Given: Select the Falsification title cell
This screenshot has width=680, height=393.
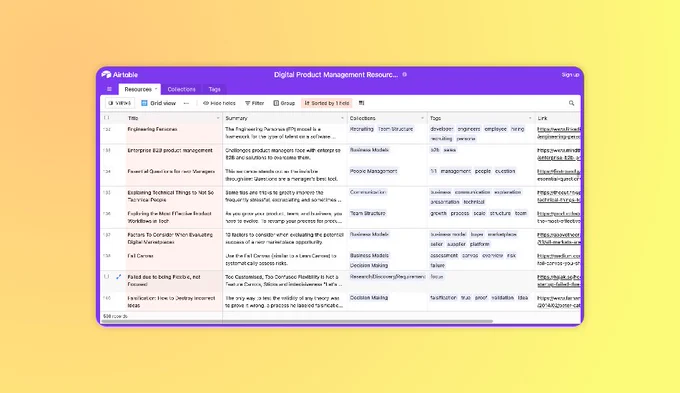Looking at the screenshot, I should pyautogui.click(x=174, y=302).
